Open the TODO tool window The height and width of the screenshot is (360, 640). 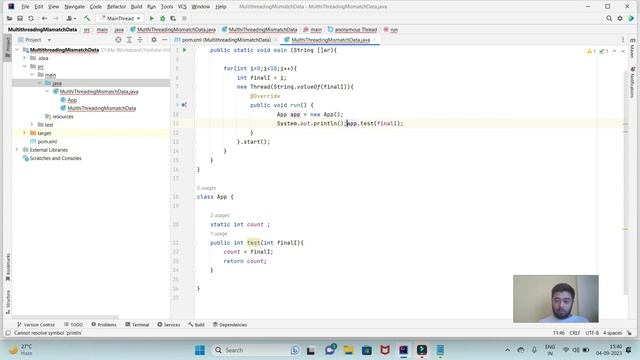click(73, 324)
